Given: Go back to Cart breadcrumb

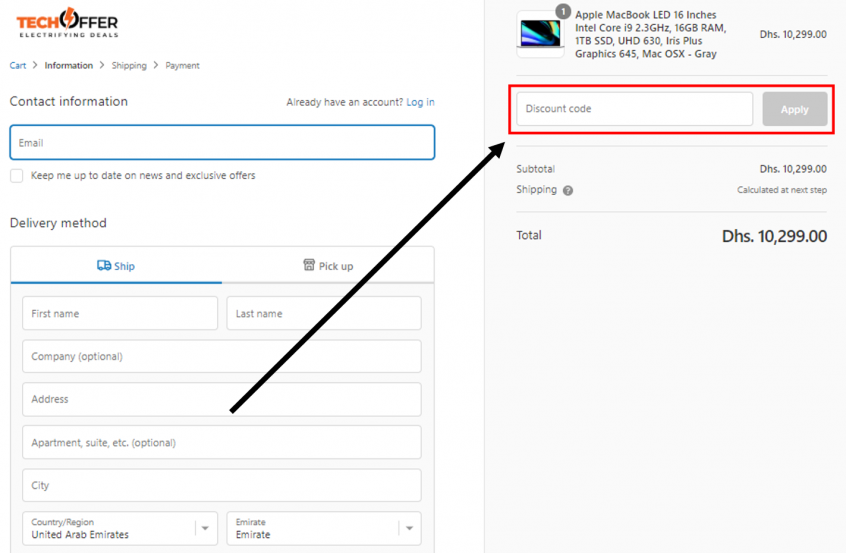Looking at the screenshot, I should click(x=18, y=65).
